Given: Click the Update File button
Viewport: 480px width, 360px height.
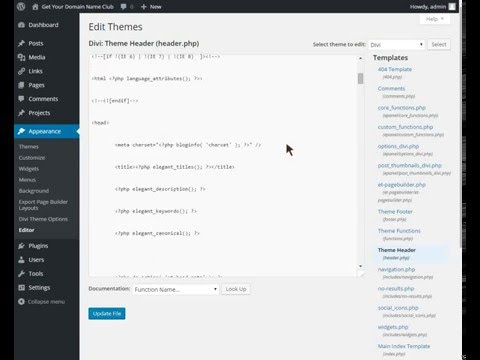Looking at the screenshot, I should point(107,313).
